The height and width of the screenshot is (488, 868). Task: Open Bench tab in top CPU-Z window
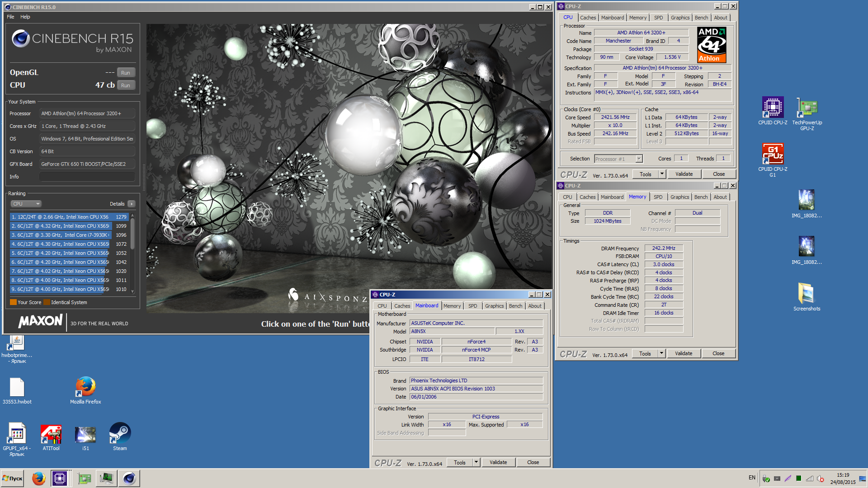[701, 18]
